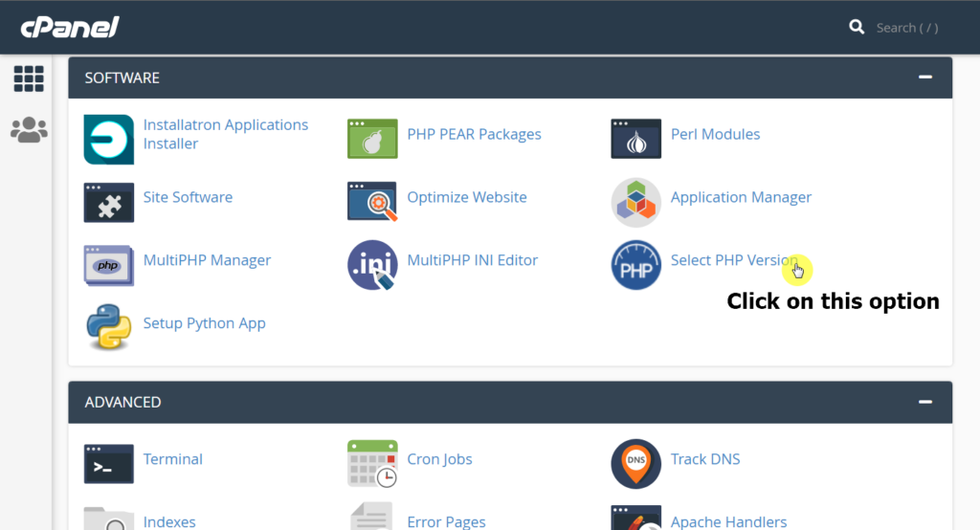Open Installatron Applications Installer link
The width and height of the screenshot is (980, 530).
pos(226,134)
